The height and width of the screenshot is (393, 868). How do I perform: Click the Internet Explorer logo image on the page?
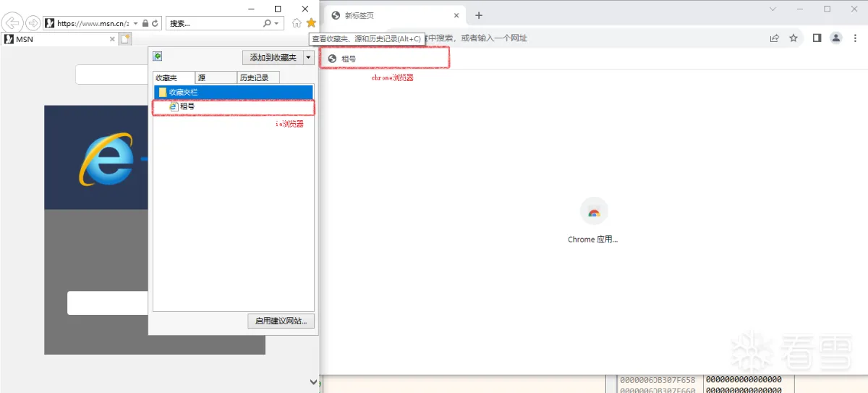(x=106, y=160)
